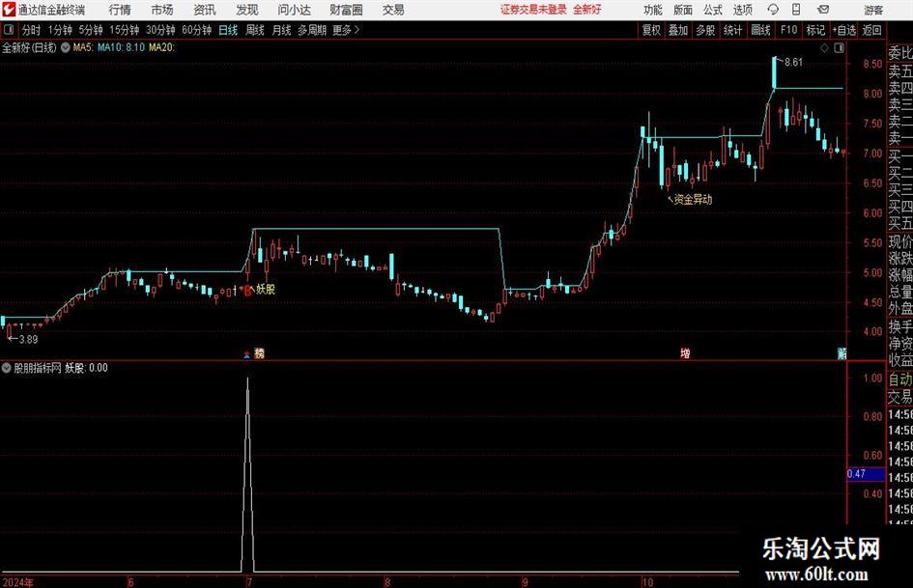The width and height of the screenshot is (913, 588).
Task: Open the mail envelope icon
Action: tap(823, 10)
